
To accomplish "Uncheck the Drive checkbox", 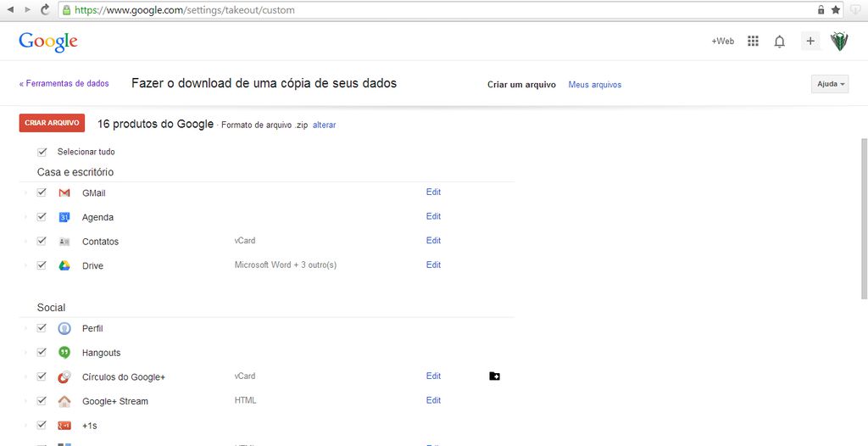I will click(42, 265).
